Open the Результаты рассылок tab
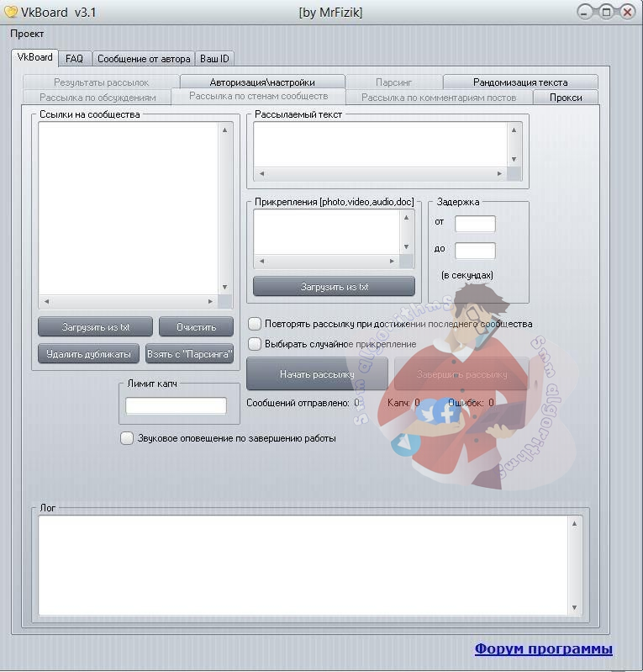Viewport: 643px width, 672px height. 101,82
